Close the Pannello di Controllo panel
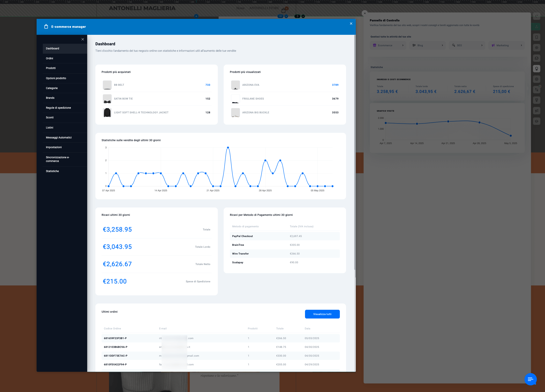This screenshot has width=545, height=392. [365, 13]
